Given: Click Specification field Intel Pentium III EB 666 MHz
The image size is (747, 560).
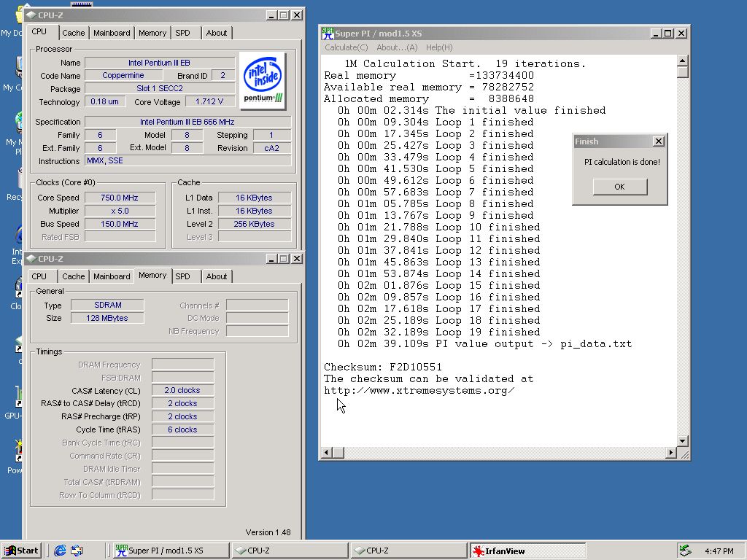Looking at the screenshot, I should click(187, 122).
